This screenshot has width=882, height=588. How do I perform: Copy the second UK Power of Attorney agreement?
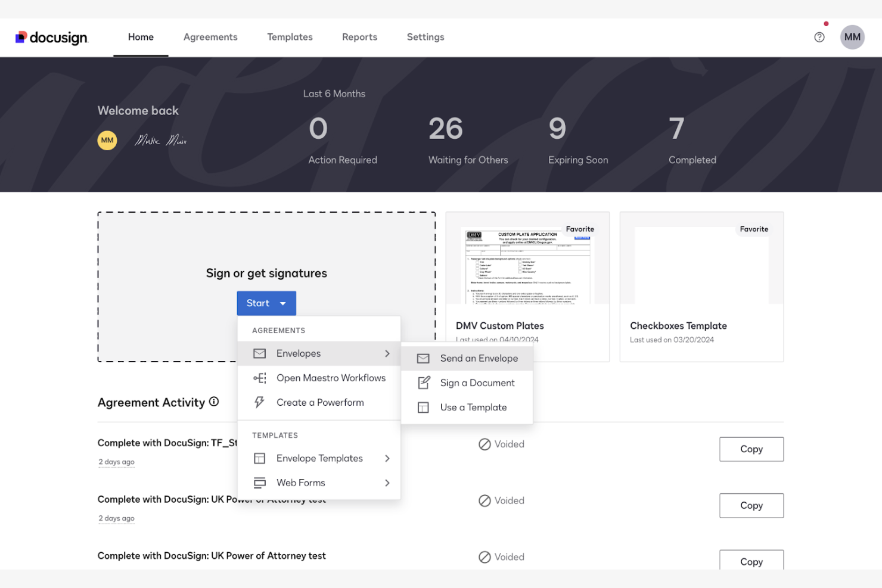tap(751, 505)
